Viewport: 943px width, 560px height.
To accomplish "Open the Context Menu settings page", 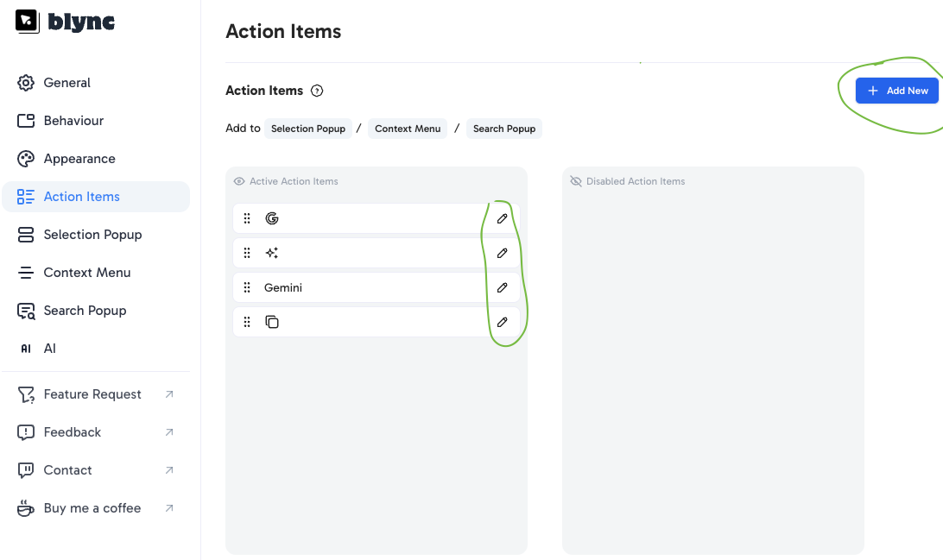I will tap(86, 273).
